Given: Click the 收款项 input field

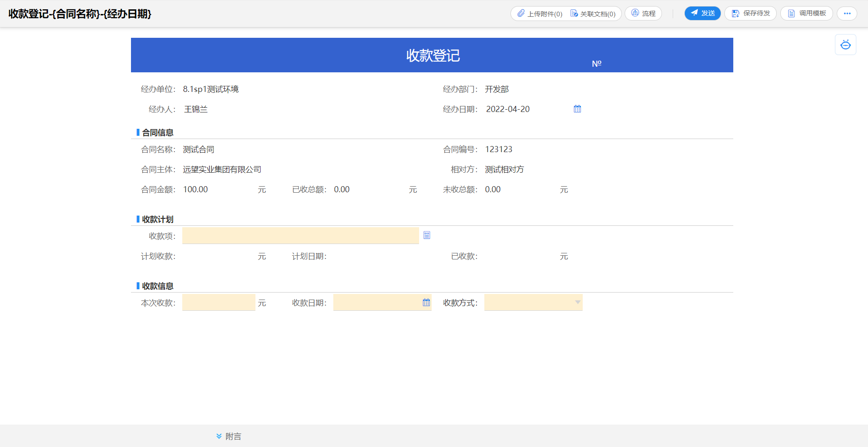Looking at the screenshot, I should coord(301,236).
